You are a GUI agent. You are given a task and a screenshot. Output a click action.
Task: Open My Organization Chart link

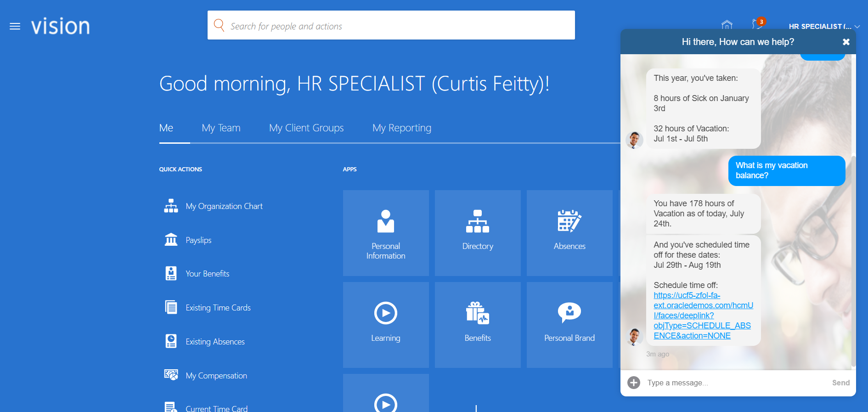[x=224, y=206]
